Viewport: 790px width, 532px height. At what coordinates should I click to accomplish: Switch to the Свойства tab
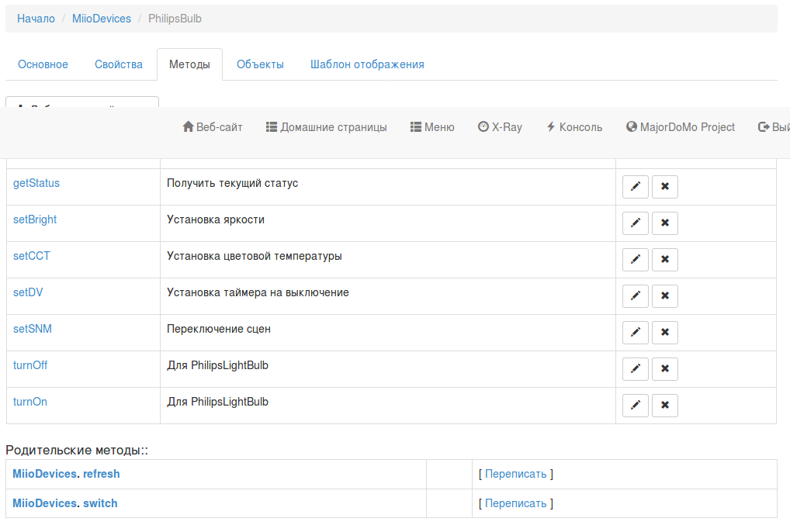119,64
